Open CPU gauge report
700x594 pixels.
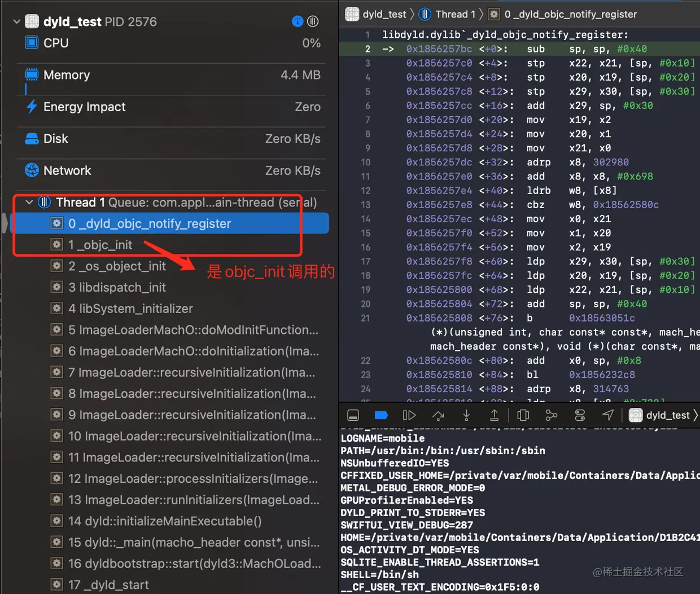coord(173,43)
